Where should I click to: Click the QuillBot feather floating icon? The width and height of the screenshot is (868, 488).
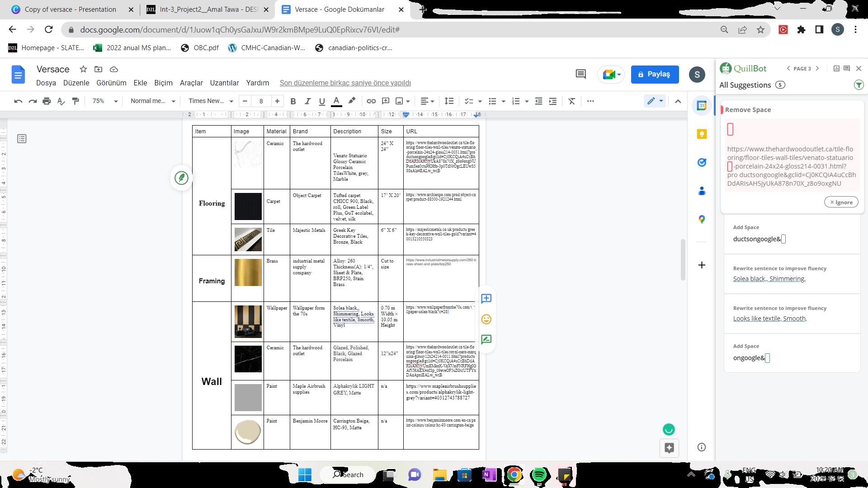tap(182, 178)
